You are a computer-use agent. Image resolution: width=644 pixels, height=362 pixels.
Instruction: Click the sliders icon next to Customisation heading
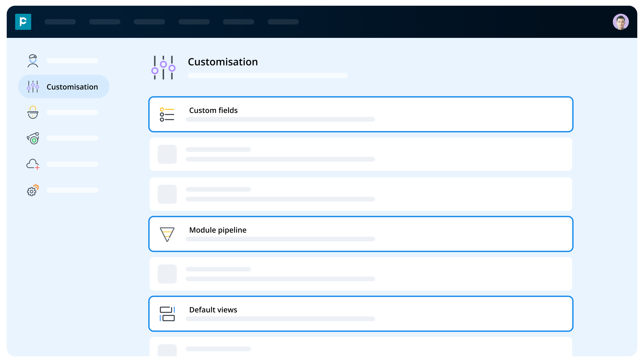pos(163,67)
